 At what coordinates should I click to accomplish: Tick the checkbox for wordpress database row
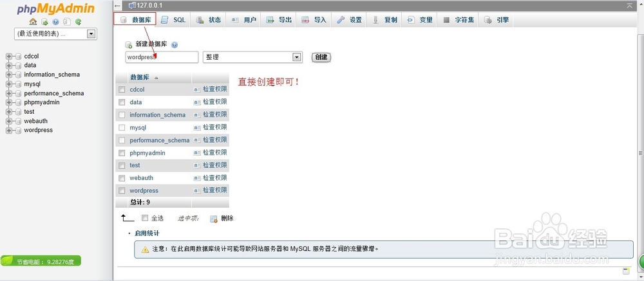(x=122, y=191)
